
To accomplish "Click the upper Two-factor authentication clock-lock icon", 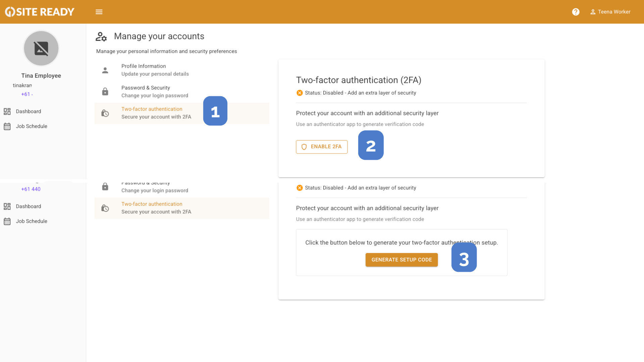I will (105, 113).
